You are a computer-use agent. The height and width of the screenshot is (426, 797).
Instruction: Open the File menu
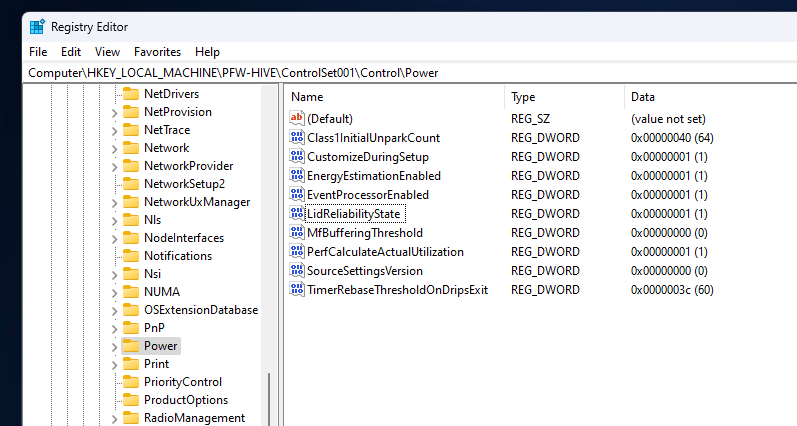38,52
